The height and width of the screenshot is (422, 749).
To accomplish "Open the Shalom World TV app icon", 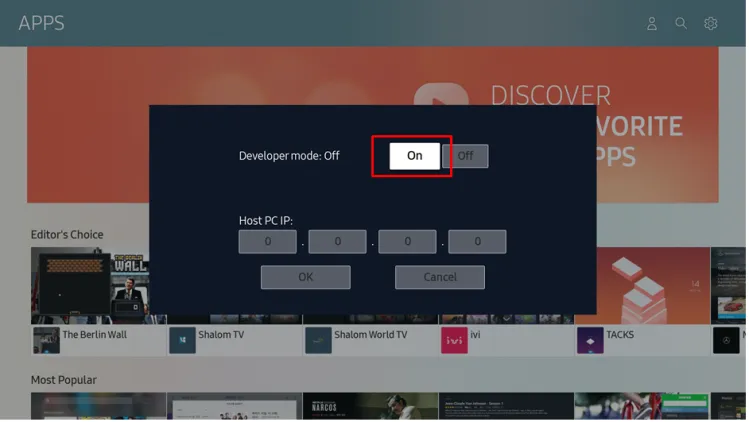I will 318,340.
